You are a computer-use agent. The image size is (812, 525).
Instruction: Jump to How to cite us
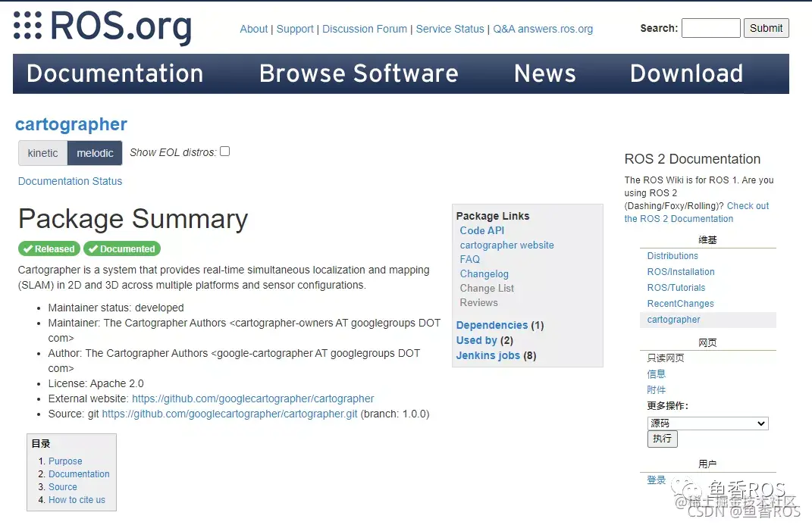coord(77,500)
